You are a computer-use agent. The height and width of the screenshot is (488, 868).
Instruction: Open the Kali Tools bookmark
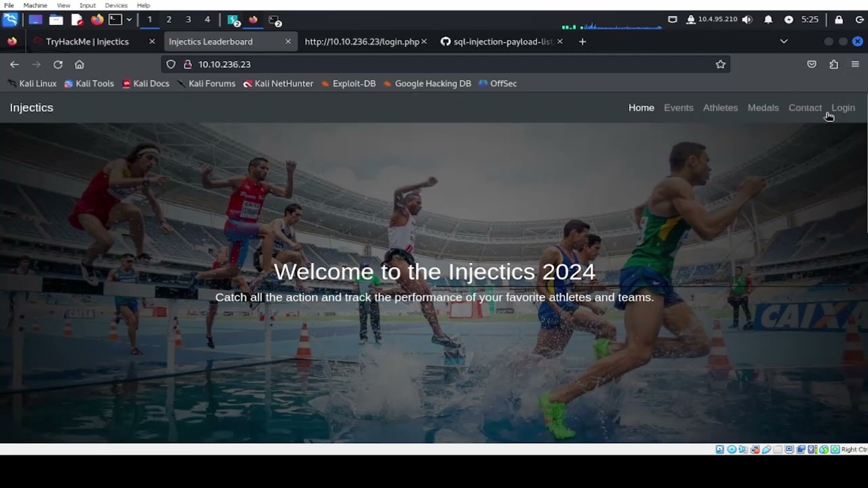coord(89,83)
